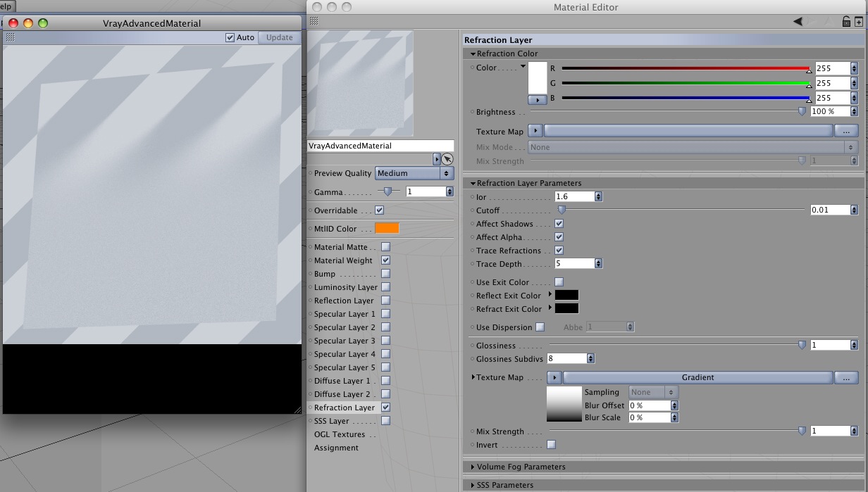868x492 pixels.
Task: Toggle the lock icon in Material Editor
Action: 847,22
